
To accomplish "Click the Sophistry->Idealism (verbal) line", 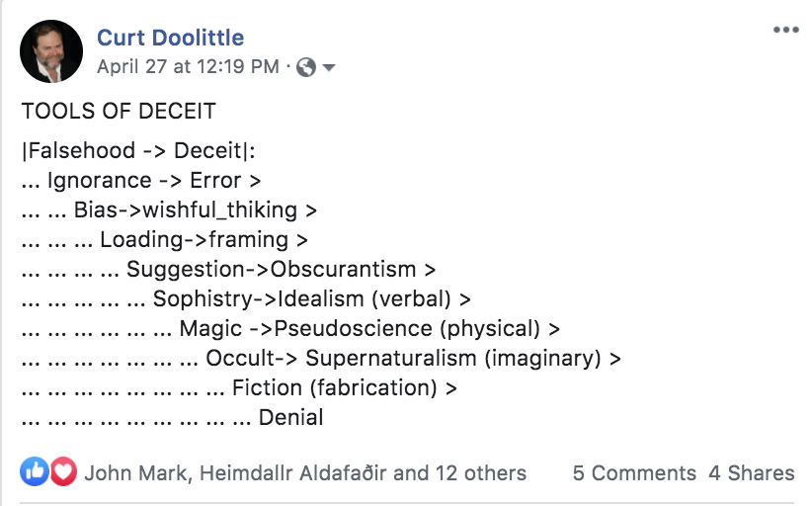I will (311, 298).
